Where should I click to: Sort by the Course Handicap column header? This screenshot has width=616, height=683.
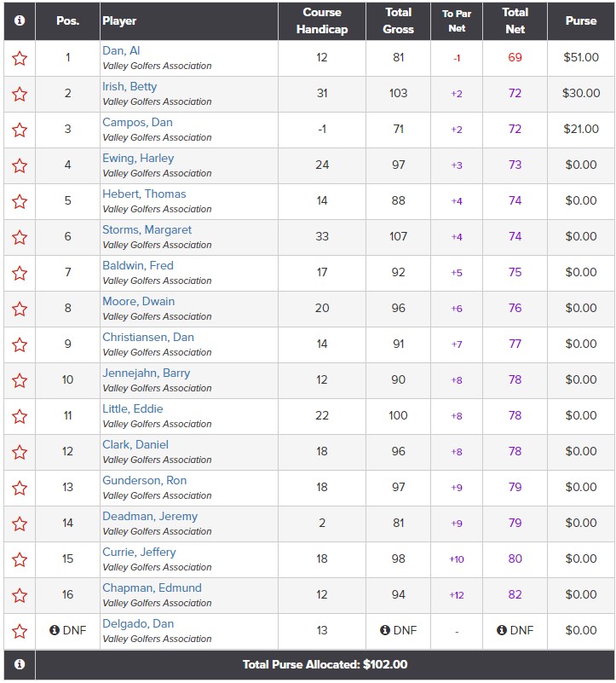coord(322,20)
